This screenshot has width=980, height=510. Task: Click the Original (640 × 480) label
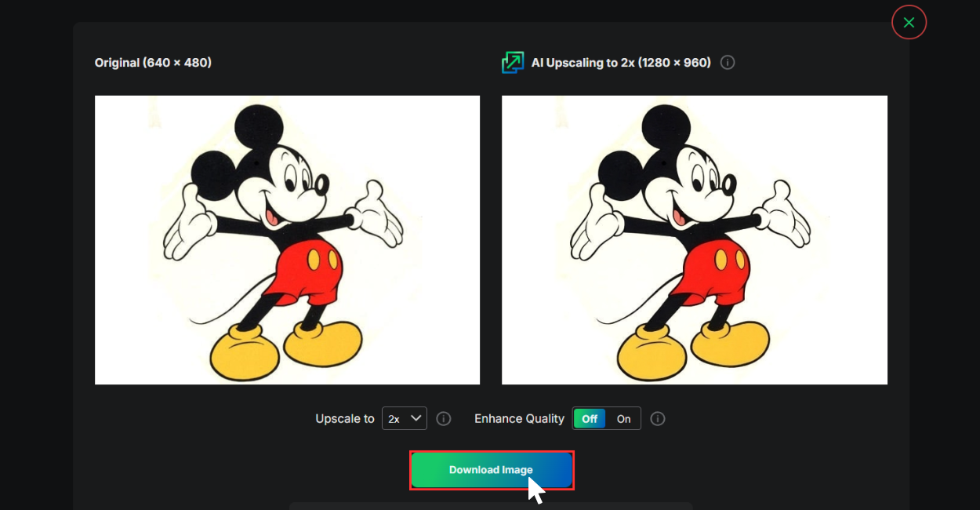(x=153, y=62)
